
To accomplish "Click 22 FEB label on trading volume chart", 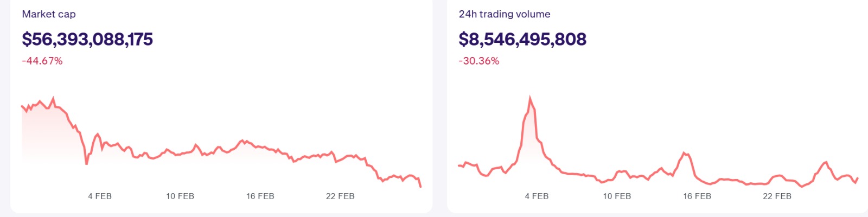I will tap(777, 196).
